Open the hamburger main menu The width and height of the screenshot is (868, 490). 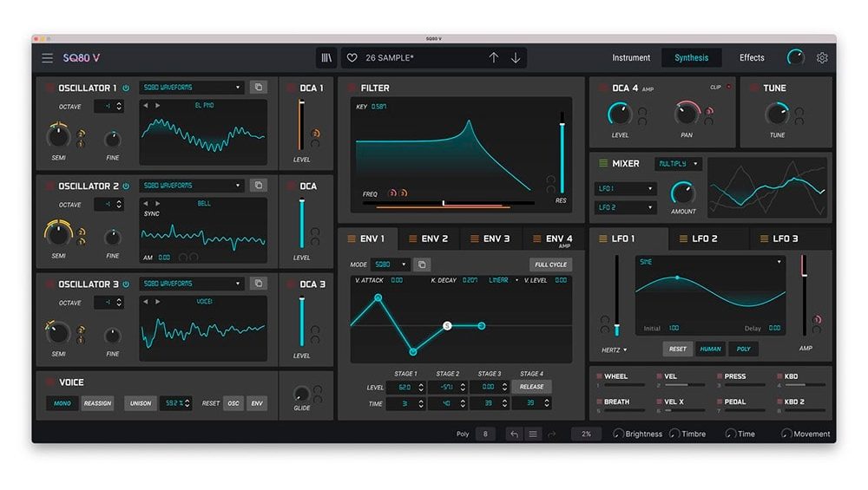point(48,58)
